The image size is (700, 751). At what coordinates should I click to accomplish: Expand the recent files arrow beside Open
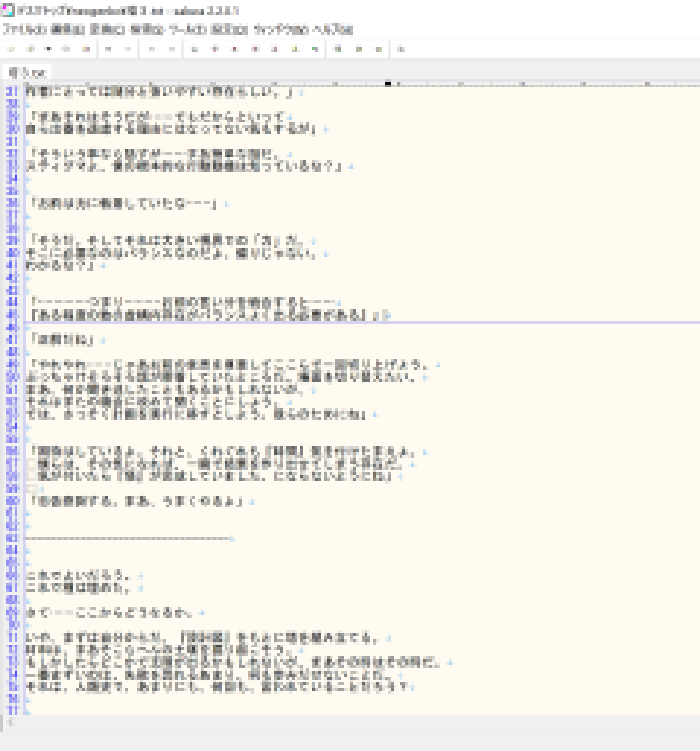pyautogui.click(x=48, y=49)
